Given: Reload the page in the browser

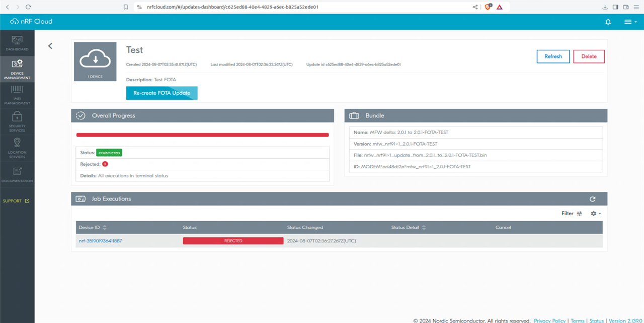Looking at the screenshot, I should 28,7.
